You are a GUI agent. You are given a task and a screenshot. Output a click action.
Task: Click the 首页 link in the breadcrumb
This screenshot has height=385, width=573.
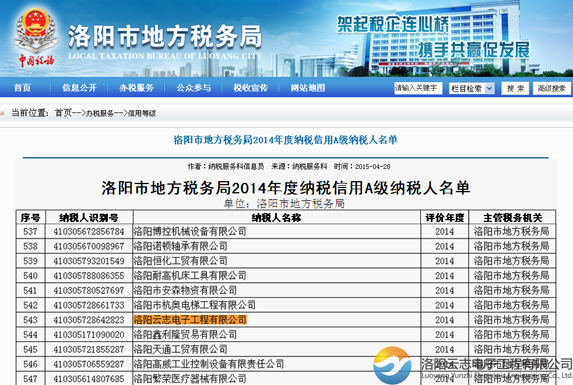63,113
